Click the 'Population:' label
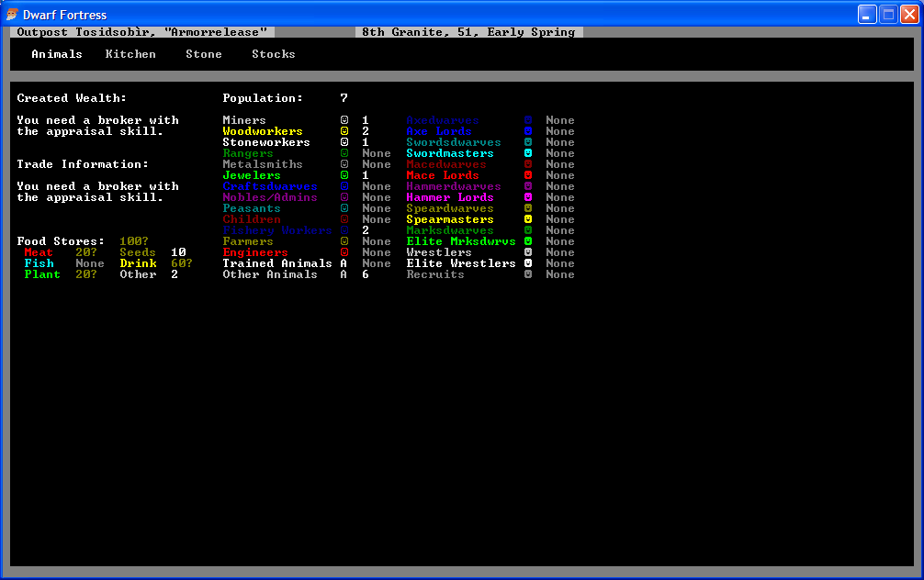Image resolution: width=924 pixels, height=580 pixels. click(263, 98)
